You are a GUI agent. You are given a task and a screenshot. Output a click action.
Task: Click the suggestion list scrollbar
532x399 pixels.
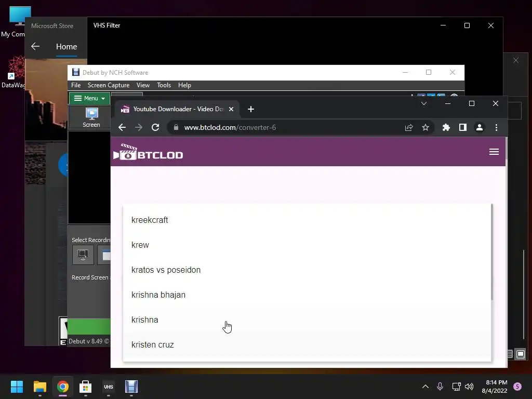[x=491, y=252]
